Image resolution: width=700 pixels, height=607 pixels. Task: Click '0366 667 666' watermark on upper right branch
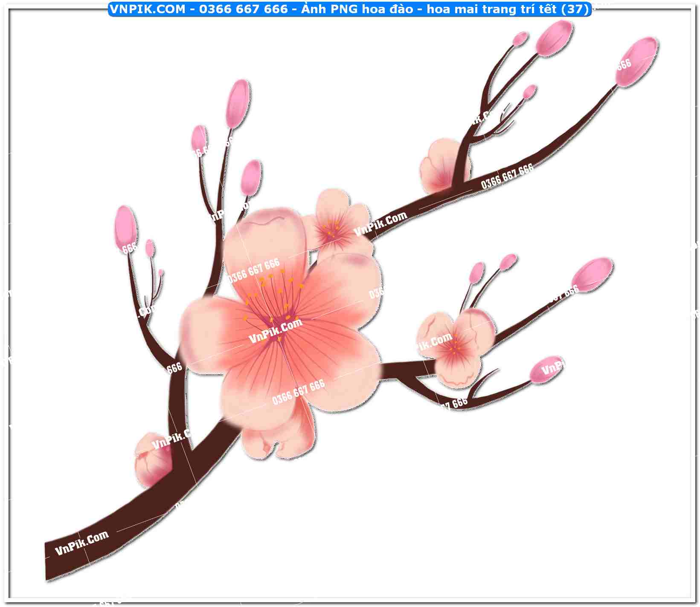507,176
